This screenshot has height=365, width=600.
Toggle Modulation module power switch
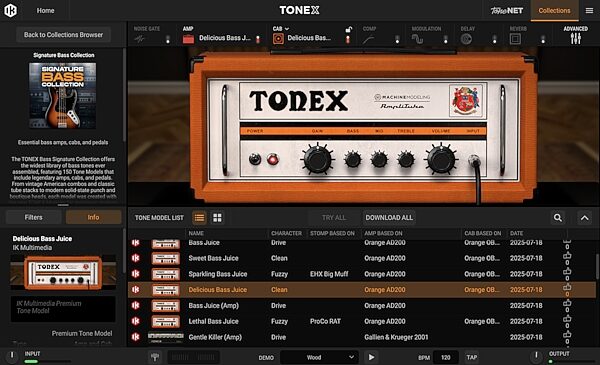point(445,39)
